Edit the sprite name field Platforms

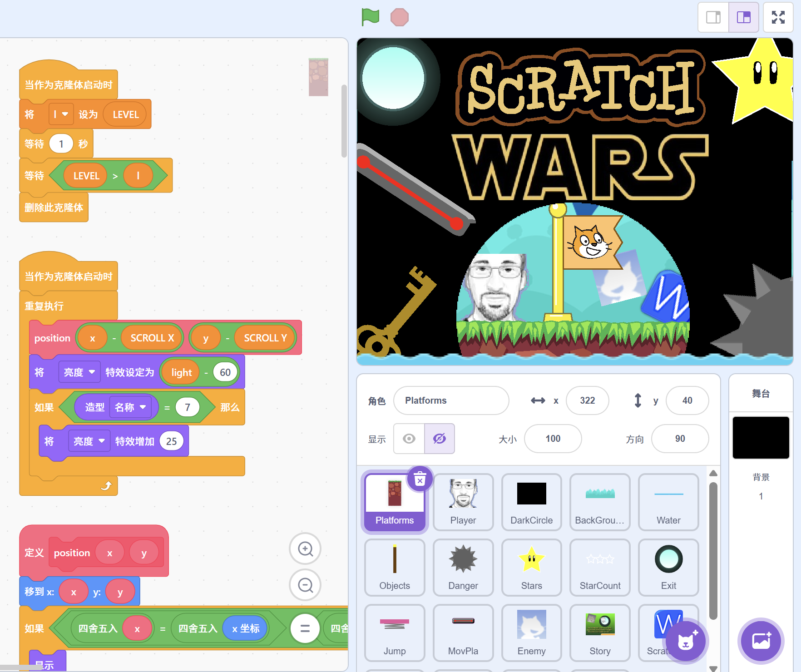(x=451, y=400)
